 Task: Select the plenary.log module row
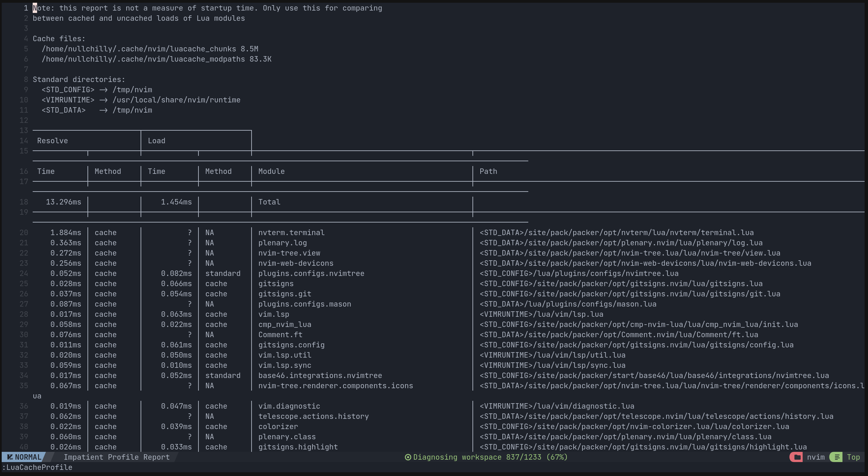pyautogui.click(x=282, y=243)
